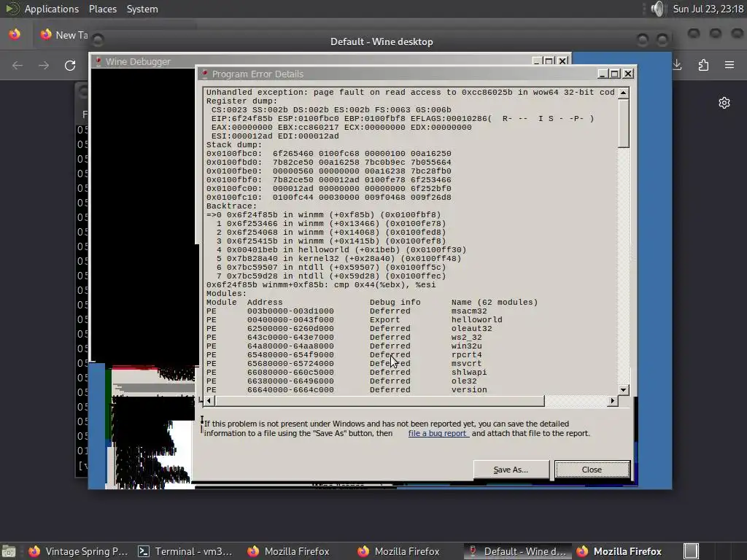Click the clock showing Sun Jul 23

(x=708, y=9)
